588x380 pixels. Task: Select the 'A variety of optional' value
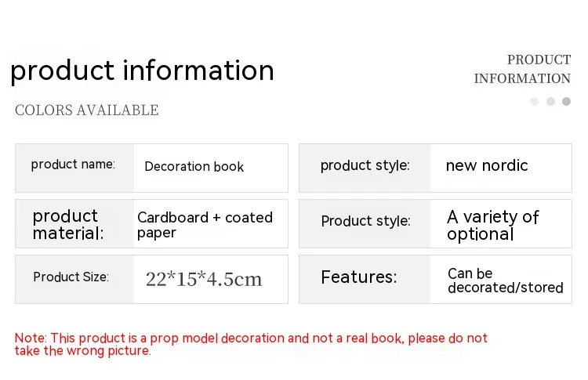[493, 225]
